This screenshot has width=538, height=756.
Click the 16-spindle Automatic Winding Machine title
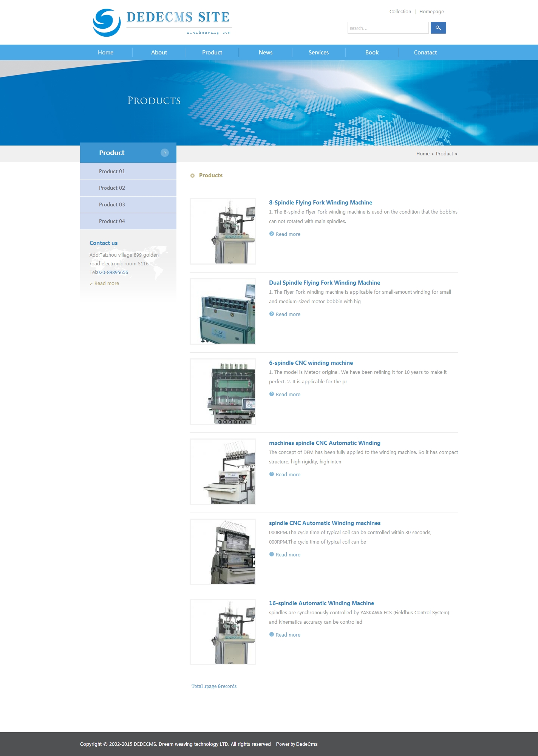[x=322, y=603]
